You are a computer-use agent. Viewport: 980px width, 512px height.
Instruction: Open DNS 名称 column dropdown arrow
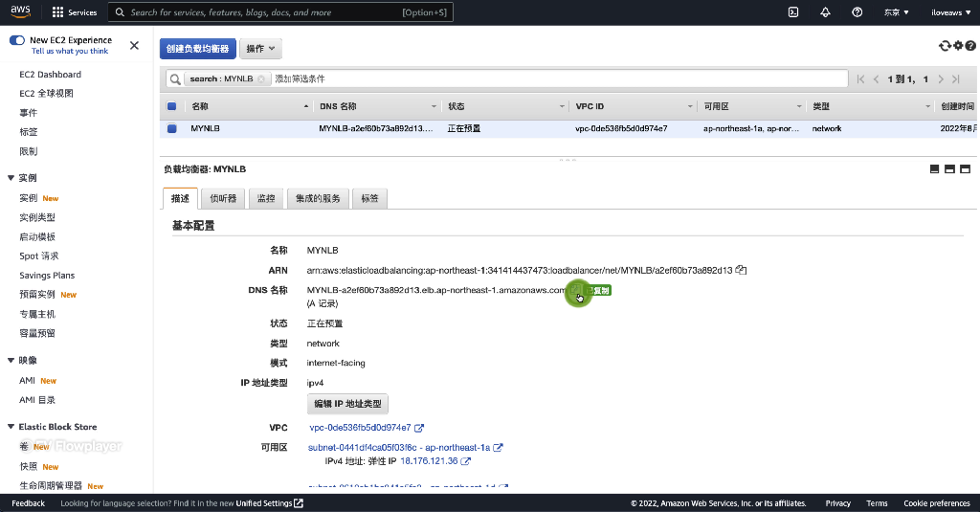click(x=434, y=106)
